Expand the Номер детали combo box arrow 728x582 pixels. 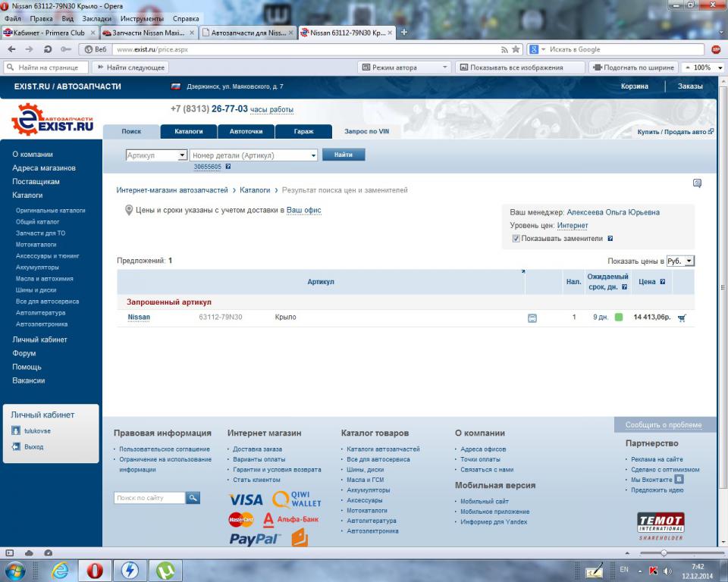(x=313, y=155)
